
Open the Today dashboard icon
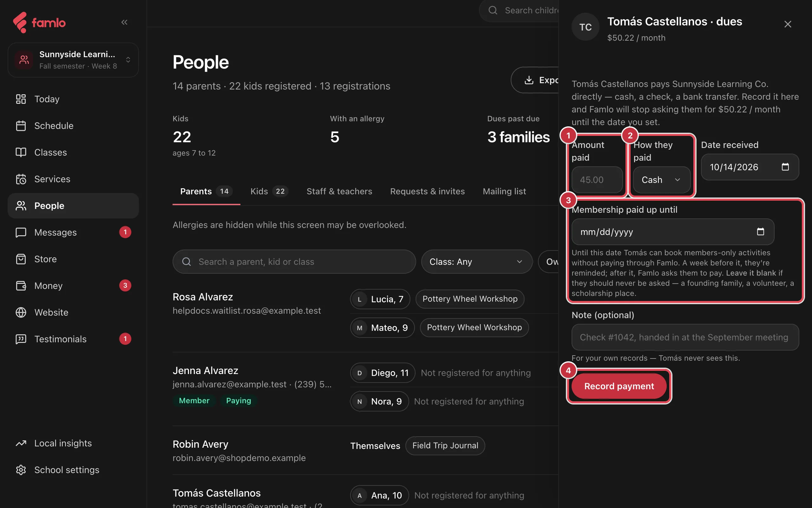tap(21, 99)
